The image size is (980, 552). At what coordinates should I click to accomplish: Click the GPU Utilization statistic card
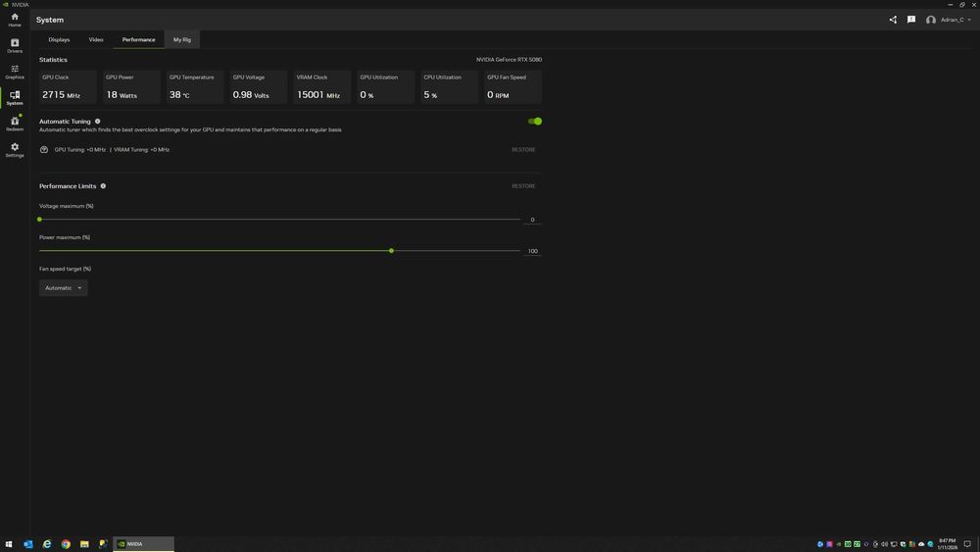(385, 86)
